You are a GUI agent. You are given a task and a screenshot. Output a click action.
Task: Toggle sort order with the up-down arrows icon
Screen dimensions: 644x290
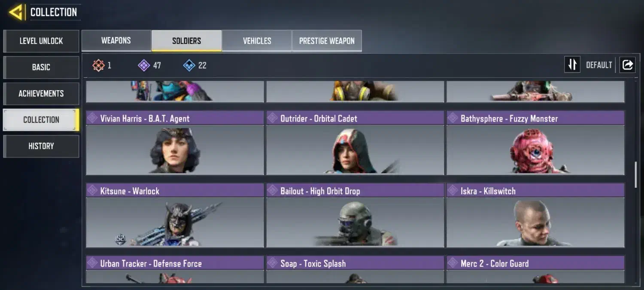(572, 65)
